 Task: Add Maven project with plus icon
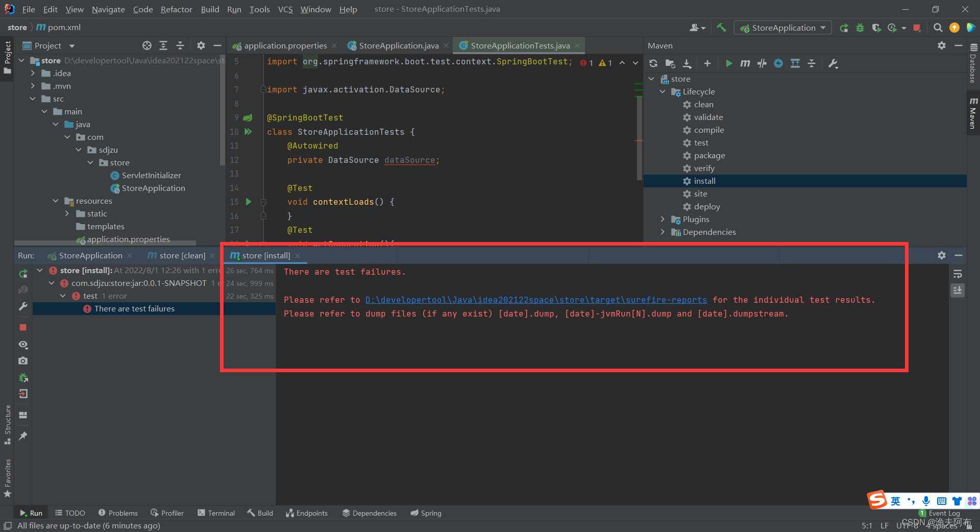(707, 63)
